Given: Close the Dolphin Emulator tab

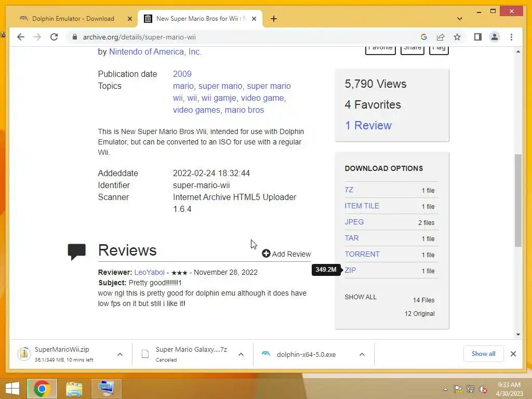Looking at the screenshot, I should pos(129,19).
